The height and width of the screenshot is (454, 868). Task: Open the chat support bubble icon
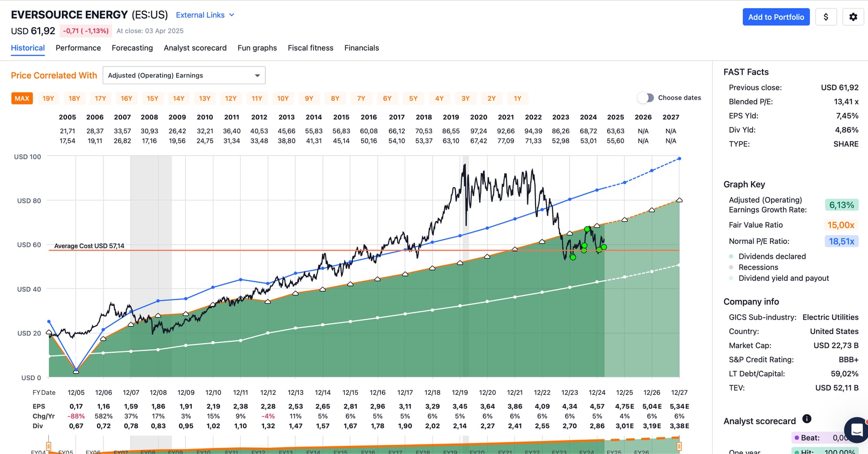tap(857, 430)
